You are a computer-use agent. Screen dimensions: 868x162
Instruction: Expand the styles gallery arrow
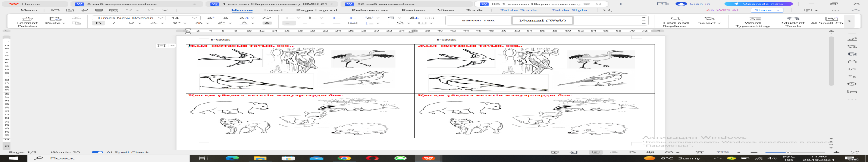[644, 24]
